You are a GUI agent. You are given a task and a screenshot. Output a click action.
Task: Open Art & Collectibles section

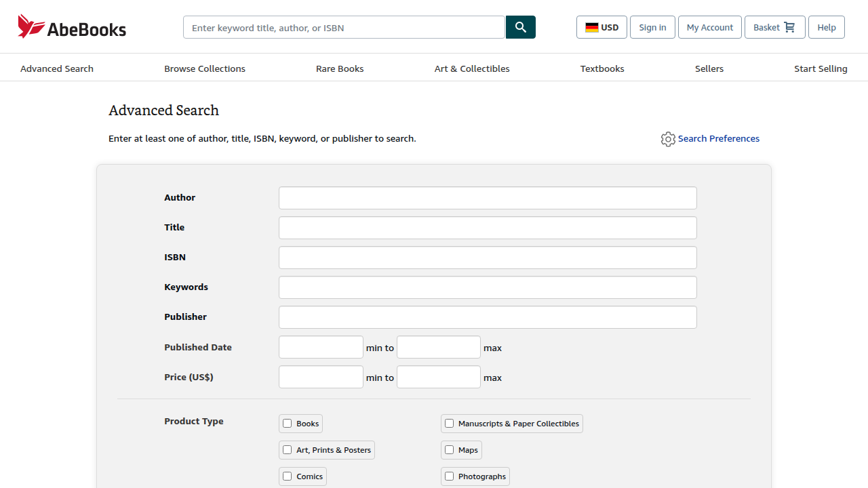(x=472, y=68)
